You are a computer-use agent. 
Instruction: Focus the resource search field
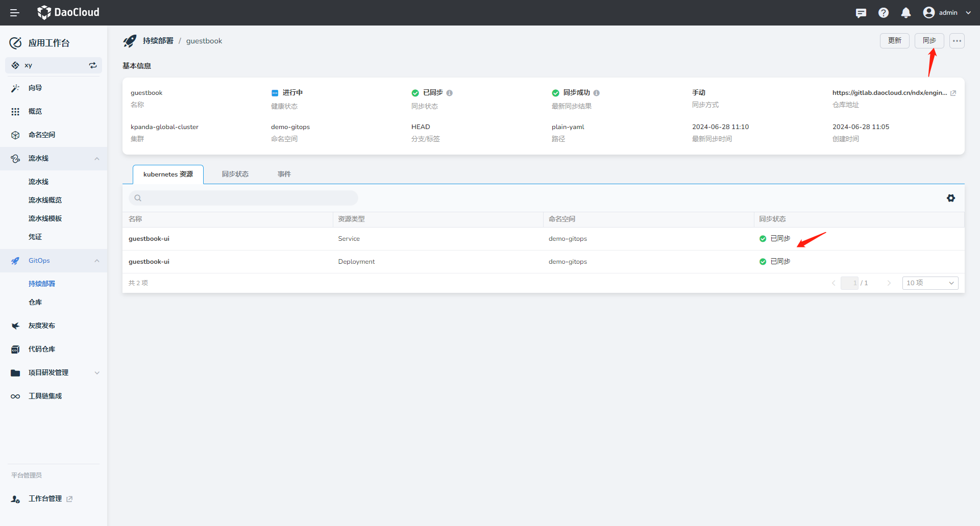pyautogui.click(x=244, y=198)
